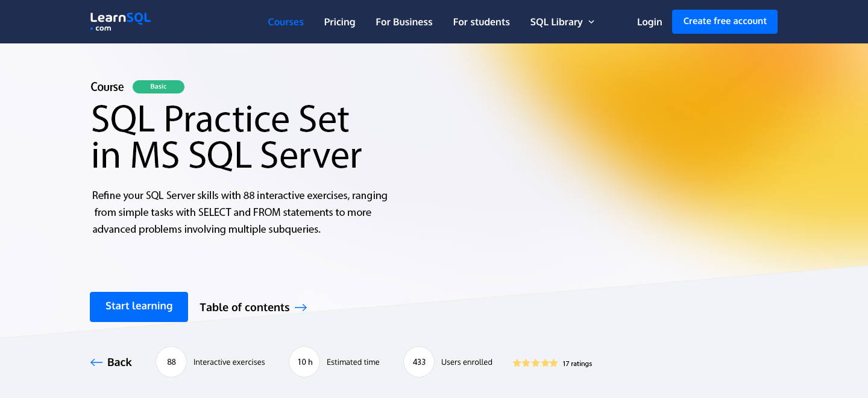Open the Table of contents link
Image resolution: width=868 pixels, height=398 pixels.
click(253, 308)
